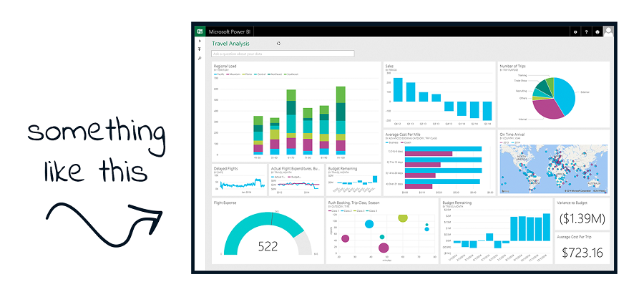Image resolution: width=644 pixels, height=297 pixels.
Task: Open the user profile avatar
Action: (x=608, y=31)
